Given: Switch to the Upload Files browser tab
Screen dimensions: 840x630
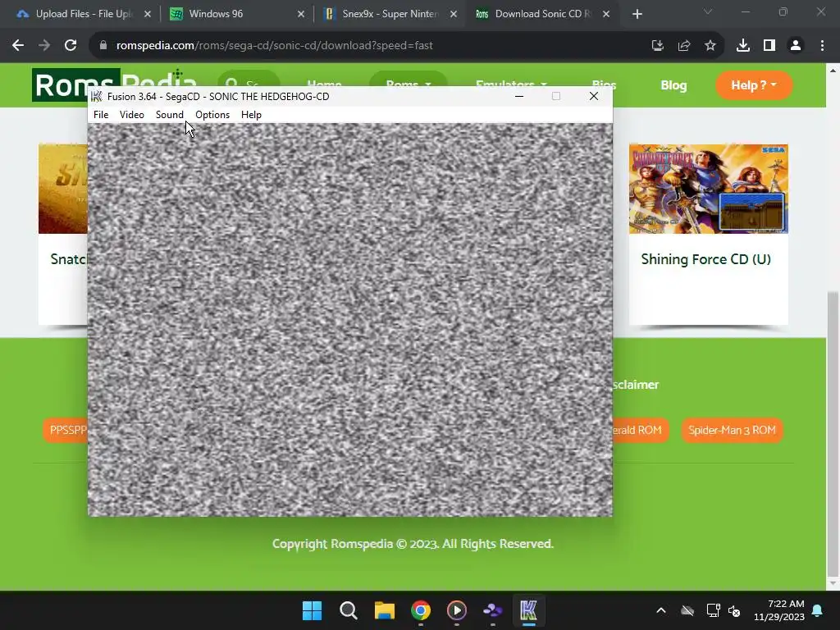Looking at the screenshot, I should tap(83, 14).
